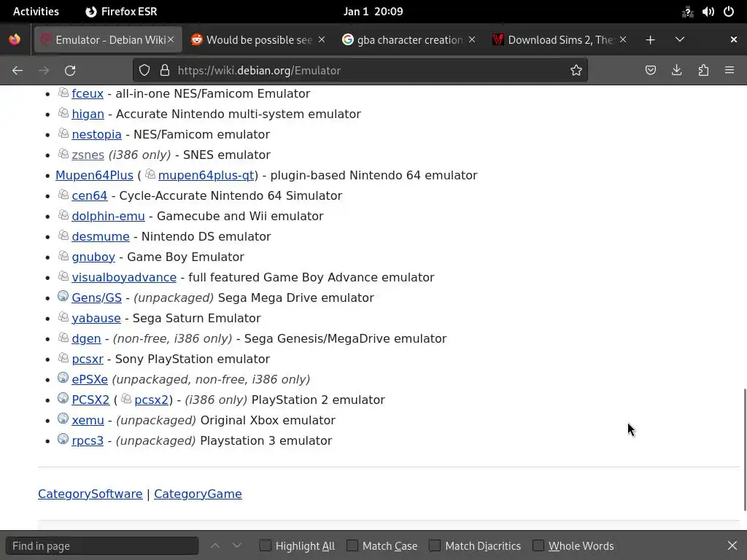Enable Whole Words checkbox
Viewport: 747px width, 560px height.
pyautogui.click(x=538, y=545)
